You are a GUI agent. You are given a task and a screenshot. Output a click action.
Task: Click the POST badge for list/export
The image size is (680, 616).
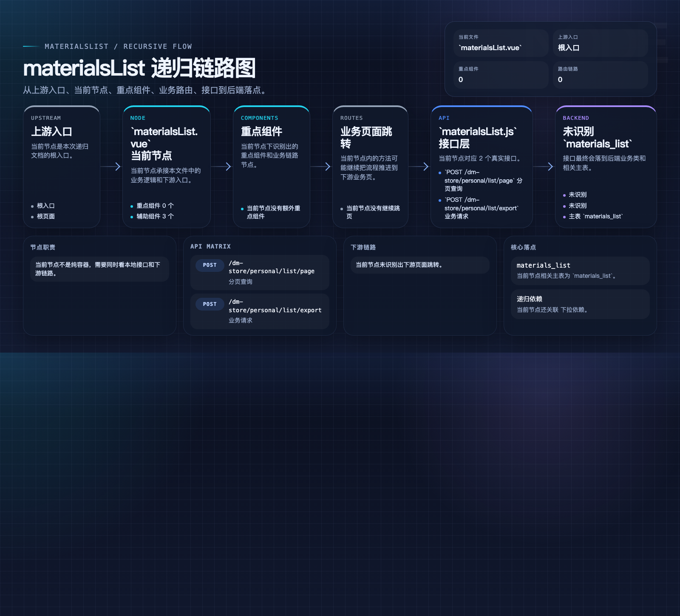pyautogui.click(x=210, y=304)
